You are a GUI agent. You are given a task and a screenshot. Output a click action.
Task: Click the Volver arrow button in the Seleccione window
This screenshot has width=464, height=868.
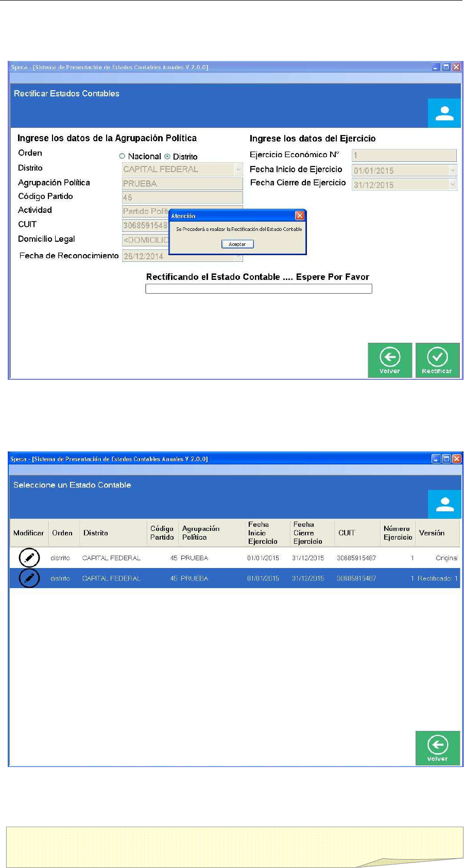(x=437, y=748)
